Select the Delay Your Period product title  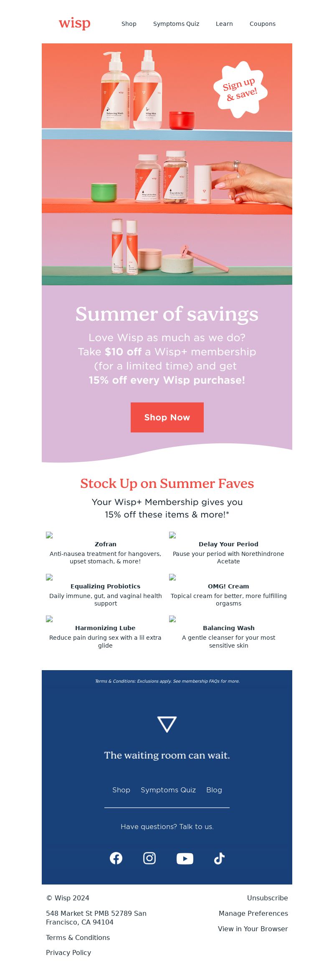228,544
